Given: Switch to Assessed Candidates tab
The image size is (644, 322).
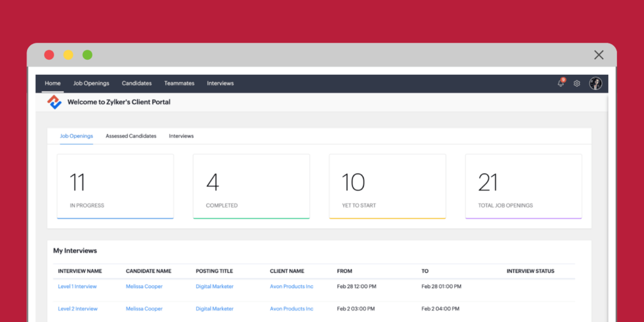Looking at the screenshot, I should tap(131, 136).
